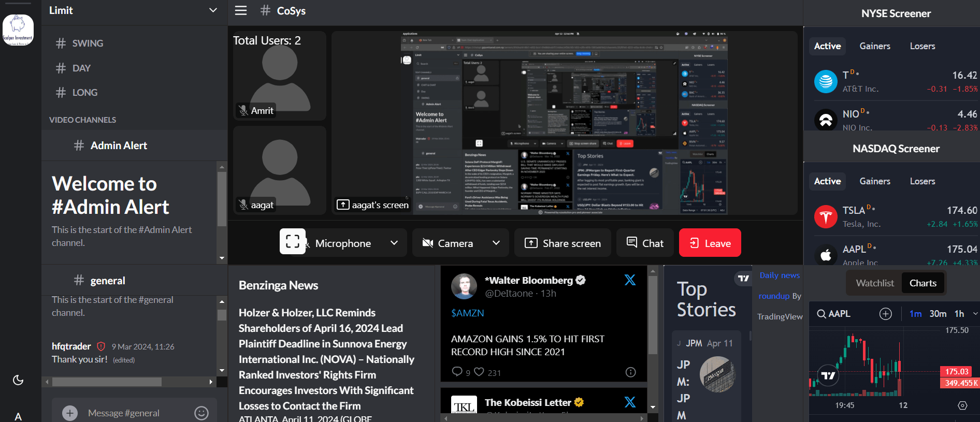The image size is (980, 422).
Task: Click the fullscreen icon in call controls
Action: 293,242
